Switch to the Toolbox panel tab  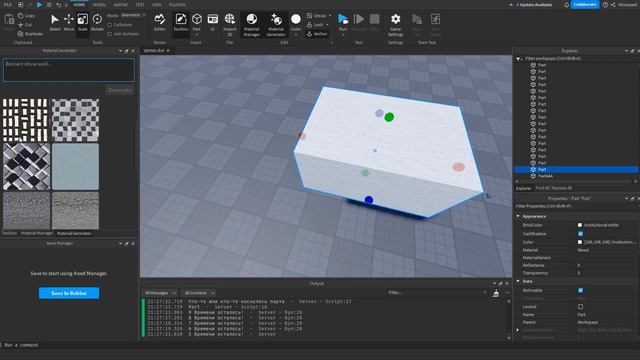9,233
